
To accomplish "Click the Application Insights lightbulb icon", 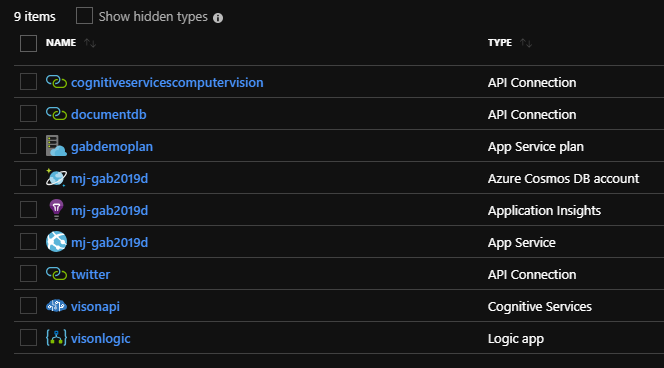I will click(56, 210).
